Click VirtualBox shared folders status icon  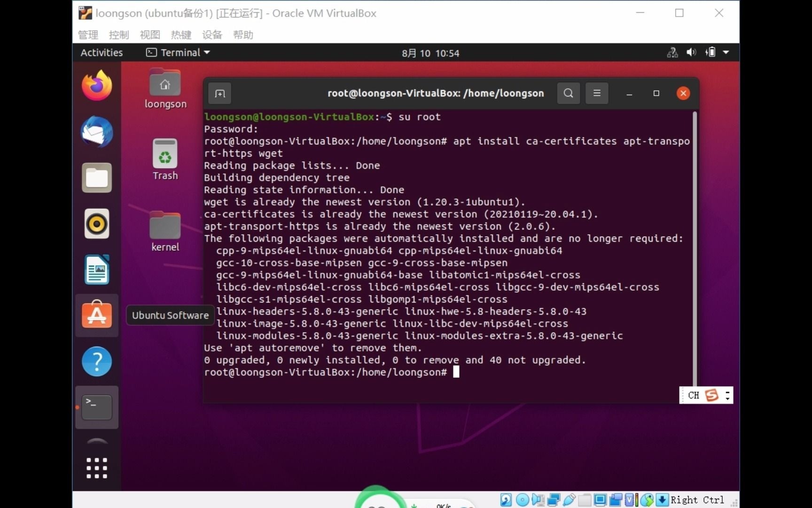(x=585, y=500)
